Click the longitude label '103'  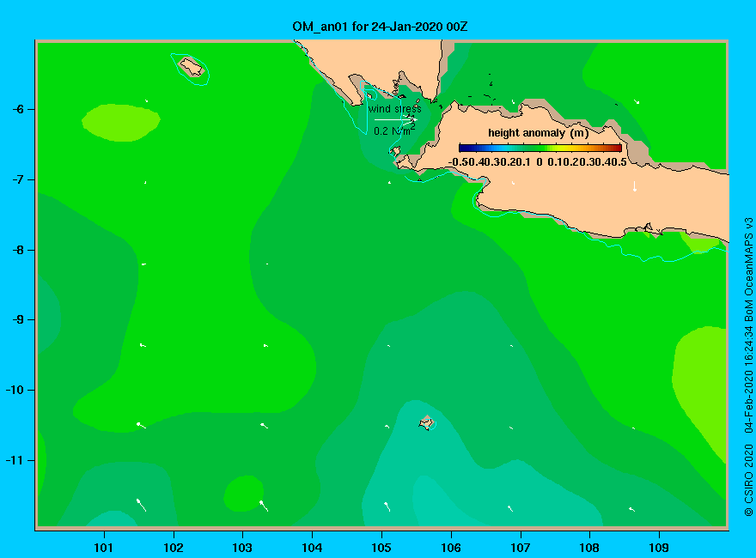[x=242, y=548]
